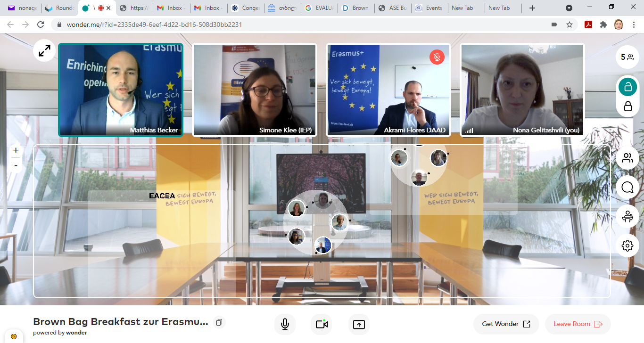Copy room link icon beside room title
Viewport: 644px width, 343px height.
[x=219, y=322]
